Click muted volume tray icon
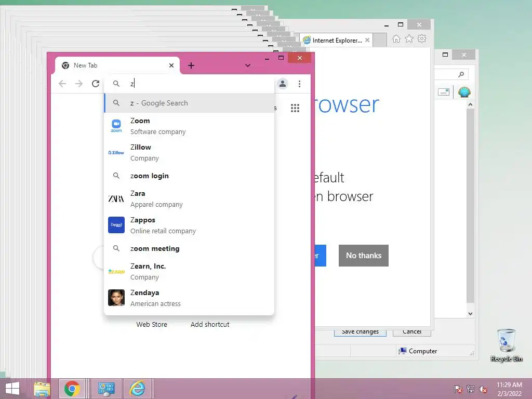532x399 pixels. pyautogui.click(x=483, y=389)
